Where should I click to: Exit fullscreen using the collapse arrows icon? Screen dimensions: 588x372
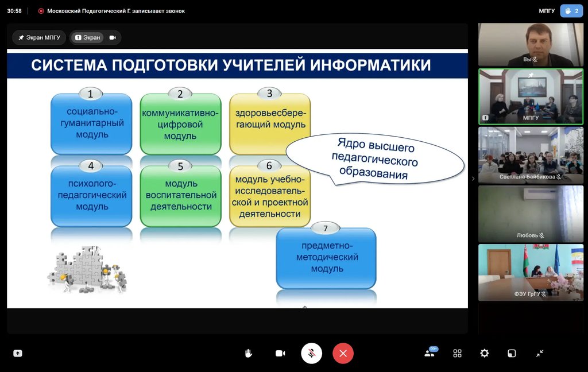[x=540, y=354]
